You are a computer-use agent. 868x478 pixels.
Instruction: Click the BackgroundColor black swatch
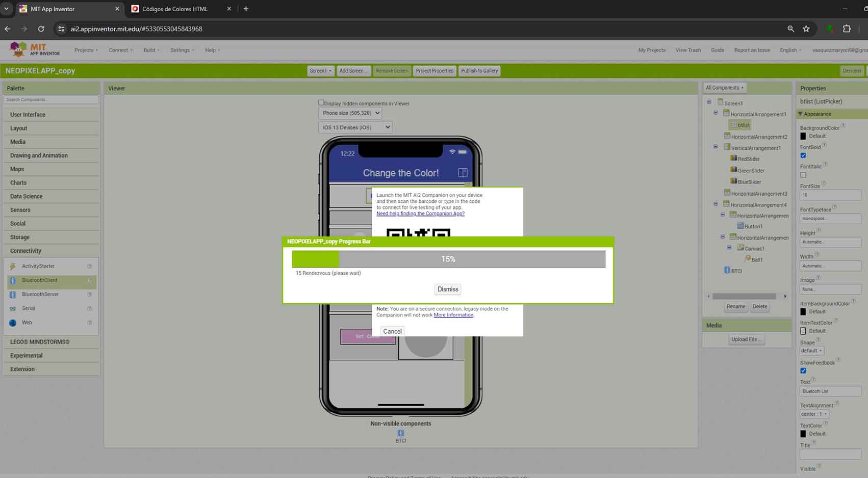click(x=803, y=136)
